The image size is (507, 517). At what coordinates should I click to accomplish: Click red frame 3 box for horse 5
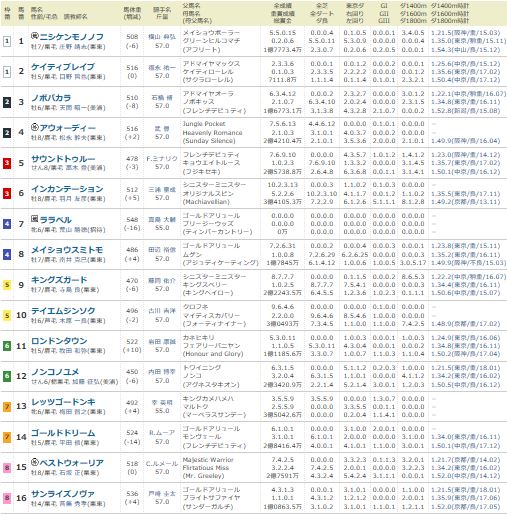pos(7,163)
